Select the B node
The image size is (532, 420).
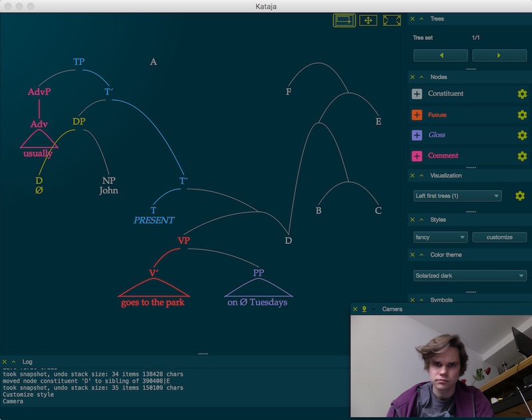coord(319,211)
